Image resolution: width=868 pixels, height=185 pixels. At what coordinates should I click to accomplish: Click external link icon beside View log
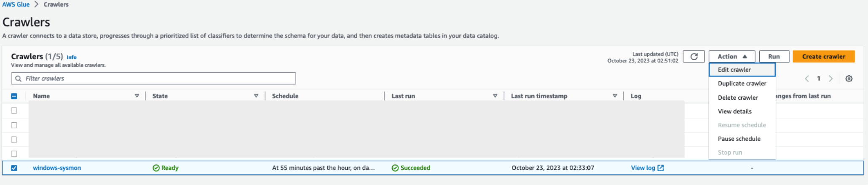[x=661, y=168]
